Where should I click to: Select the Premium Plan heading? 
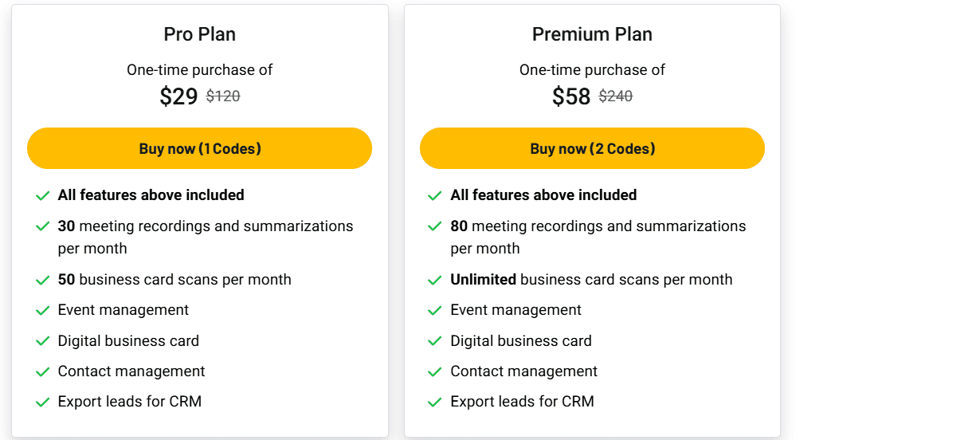(x=592, y=34)
